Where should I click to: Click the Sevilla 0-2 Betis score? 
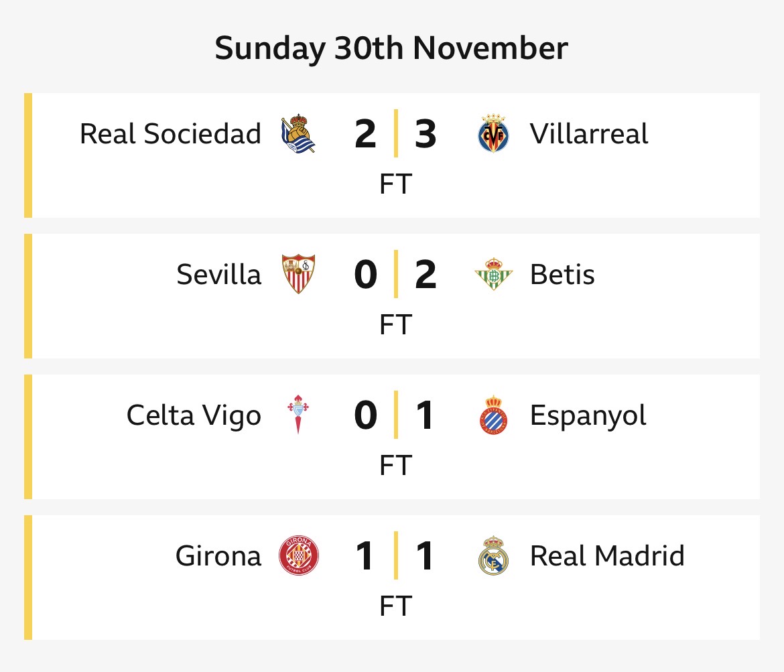click(x=395, y=275)
